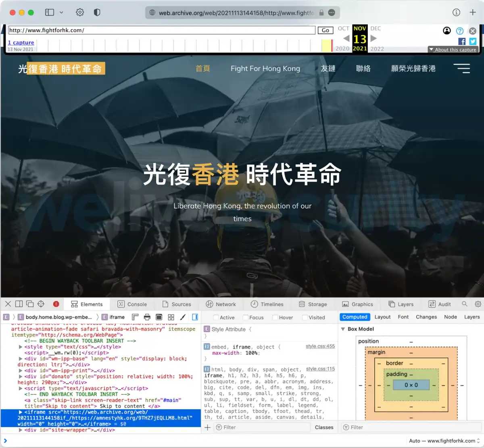Switch to the Timelines tab
Screen dimensions: 484x448
[x=267, y=304]
